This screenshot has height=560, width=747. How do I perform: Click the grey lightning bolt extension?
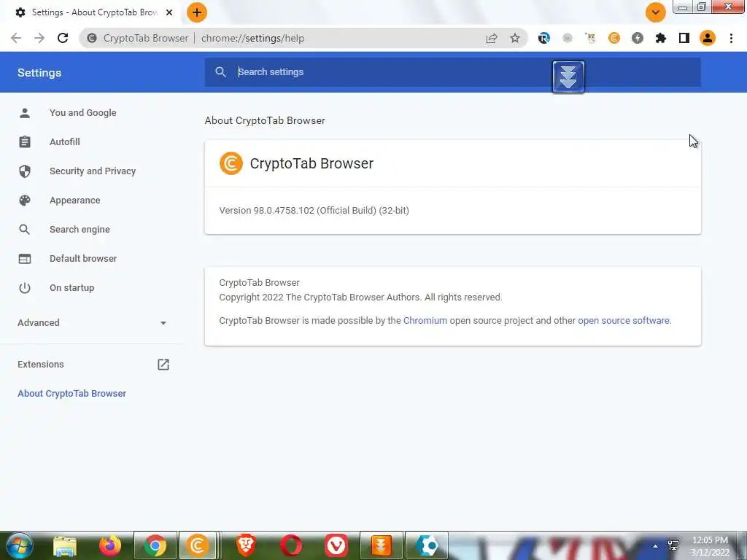(638, 38)
